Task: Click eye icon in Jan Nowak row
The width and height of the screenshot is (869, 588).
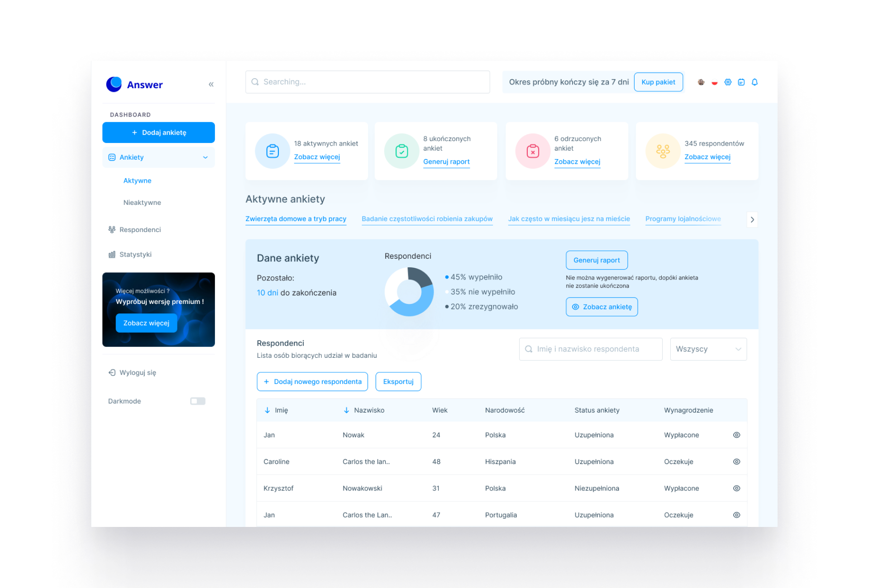Action: tap(736, 435)
